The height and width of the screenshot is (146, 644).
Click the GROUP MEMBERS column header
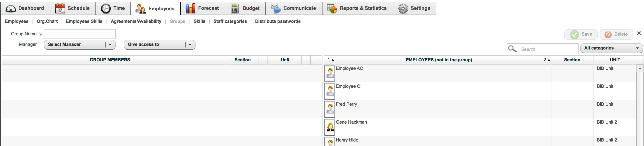110,60
